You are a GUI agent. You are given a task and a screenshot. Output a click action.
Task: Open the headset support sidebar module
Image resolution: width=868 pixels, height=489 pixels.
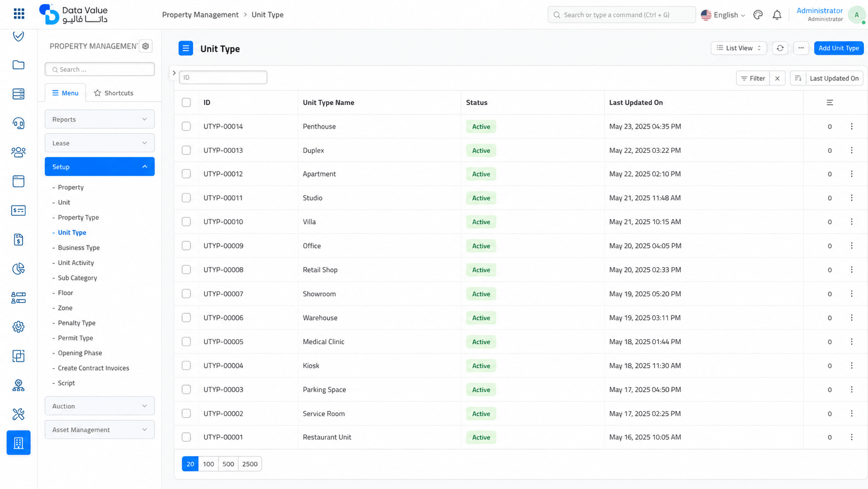click(x=19, y=123)
